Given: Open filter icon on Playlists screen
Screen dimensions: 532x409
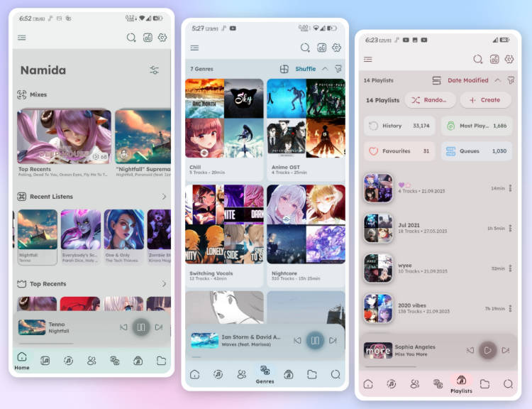Looking at the screenshot, I should tap(511, 80).
